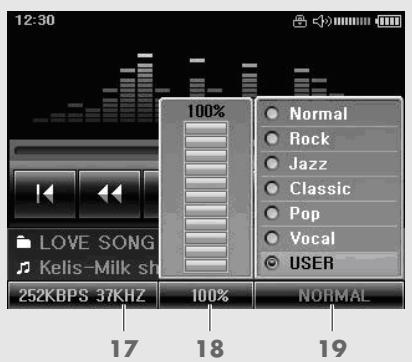
Task: Switch equalizer to Pop
Action: coord(329,214)
